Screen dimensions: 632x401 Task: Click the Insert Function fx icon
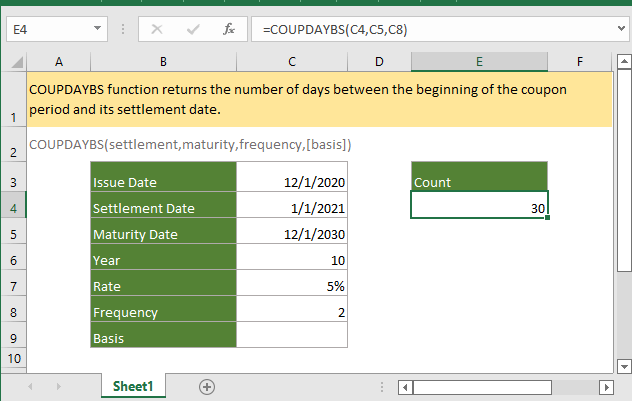pos(228,30)
